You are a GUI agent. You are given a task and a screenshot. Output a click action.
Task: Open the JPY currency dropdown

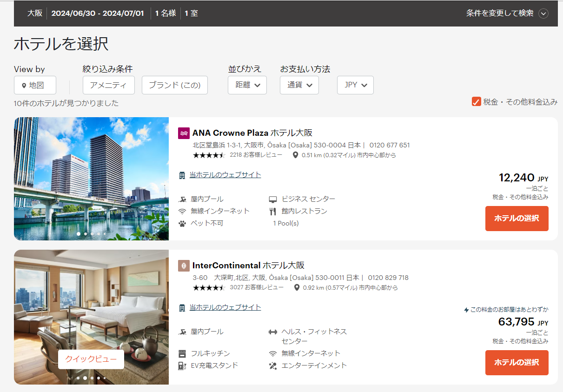pos(355,85)
